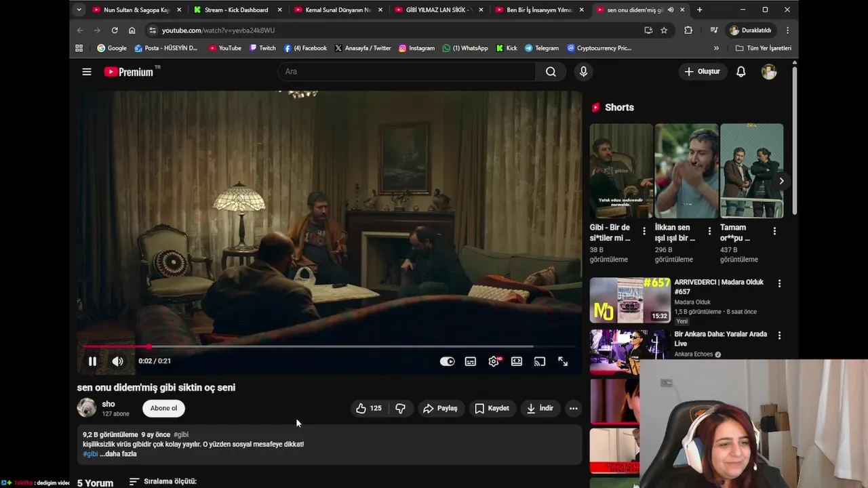This screenshot has width=868, height=488.
Task: Open video player settings gear
Action: [x=494, y=361]
